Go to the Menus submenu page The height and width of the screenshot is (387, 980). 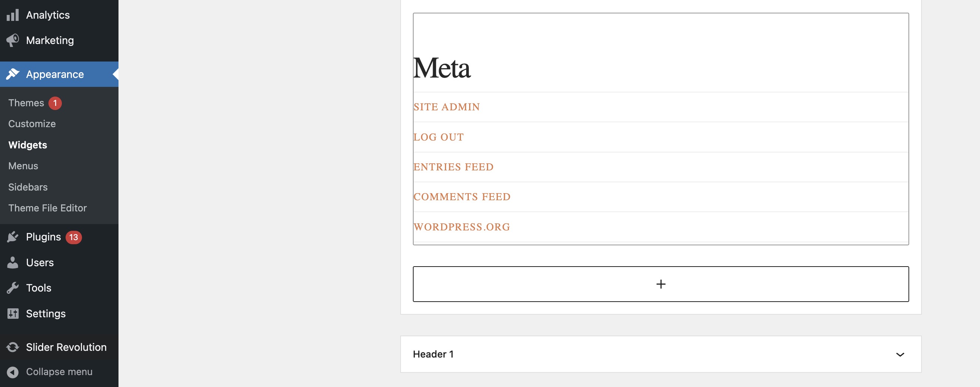click(x=23, y=166)
